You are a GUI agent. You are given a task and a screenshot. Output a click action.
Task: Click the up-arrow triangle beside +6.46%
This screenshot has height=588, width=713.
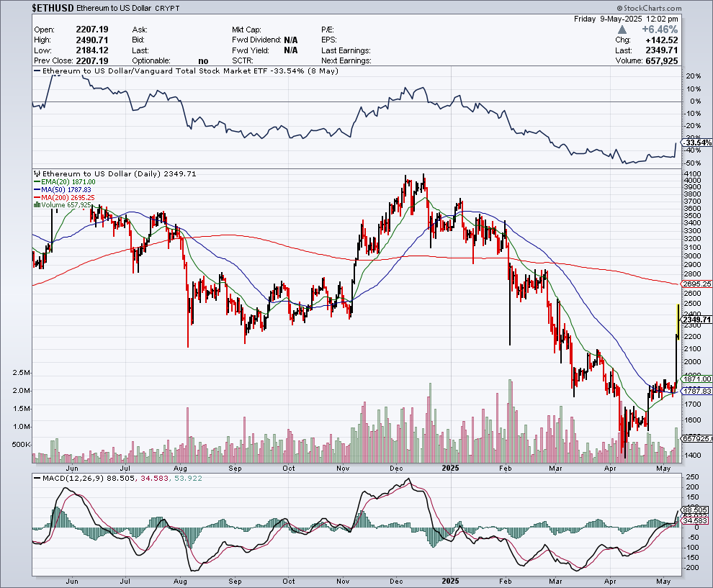[x=622, y=30]
